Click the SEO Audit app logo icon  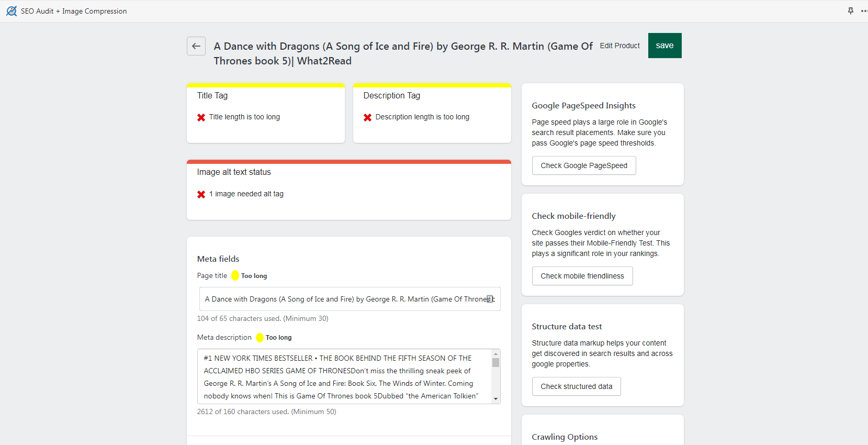12,11
